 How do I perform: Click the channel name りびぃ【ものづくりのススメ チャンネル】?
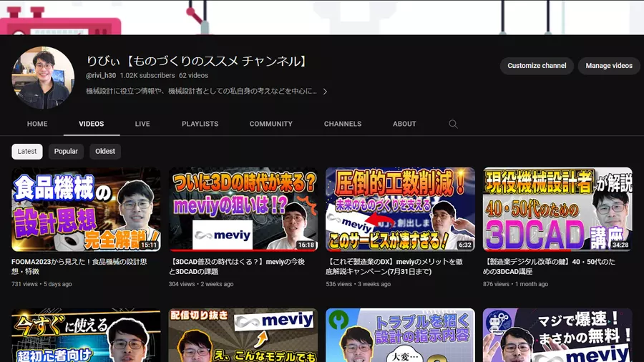[197, 61]
